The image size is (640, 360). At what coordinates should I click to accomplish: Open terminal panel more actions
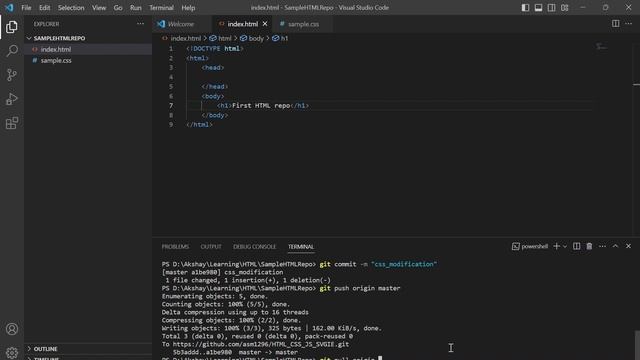click(602, 246)
